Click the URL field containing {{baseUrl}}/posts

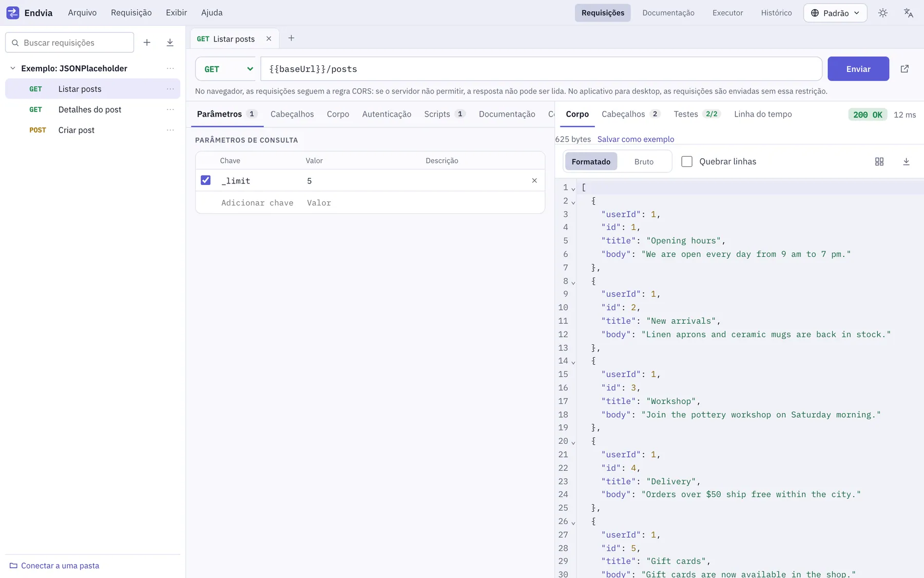point(541,69)
